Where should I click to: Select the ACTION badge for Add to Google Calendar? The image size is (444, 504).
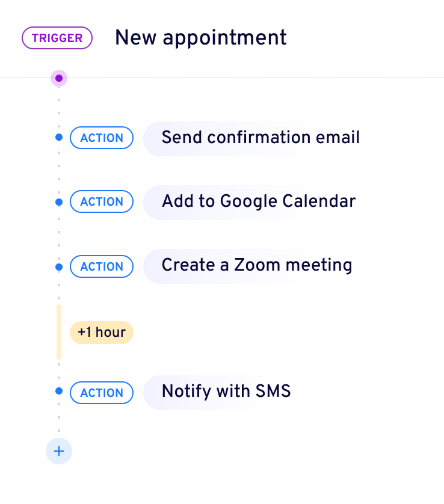click(x=102, y=202)
